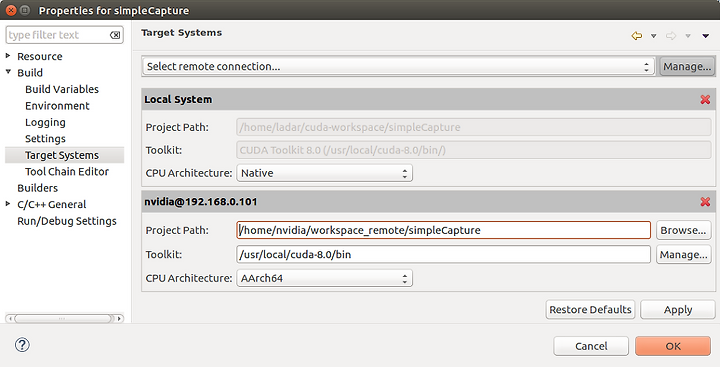The image size is (720, 367).
Task: Edit the remote Toolkit path field
Action: 444,254
